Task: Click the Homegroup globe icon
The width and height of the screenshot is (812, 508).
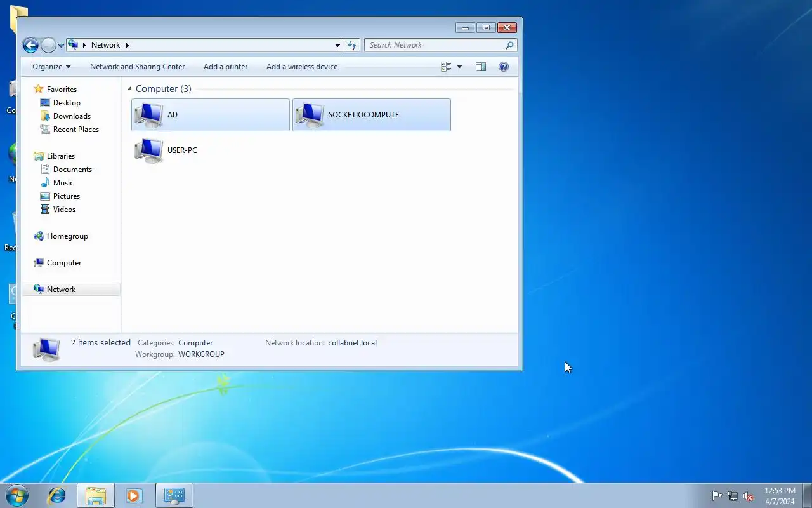Action: coord(39,236)
